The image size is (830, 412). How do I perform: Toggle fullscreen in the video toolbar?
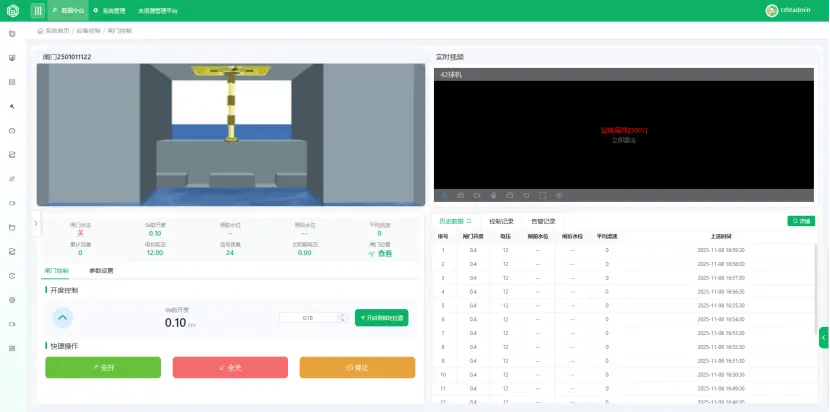(543, 195)
